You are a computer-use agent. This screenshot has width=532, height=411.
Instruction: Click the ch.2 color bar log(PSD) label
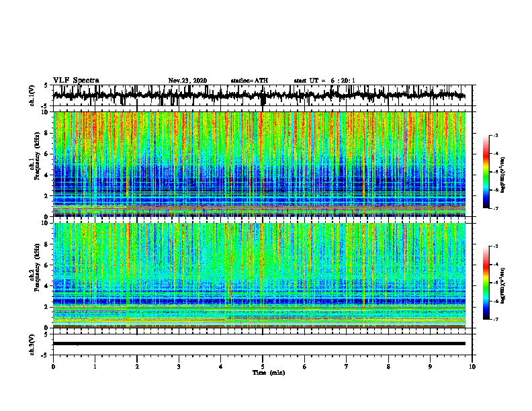504,285
